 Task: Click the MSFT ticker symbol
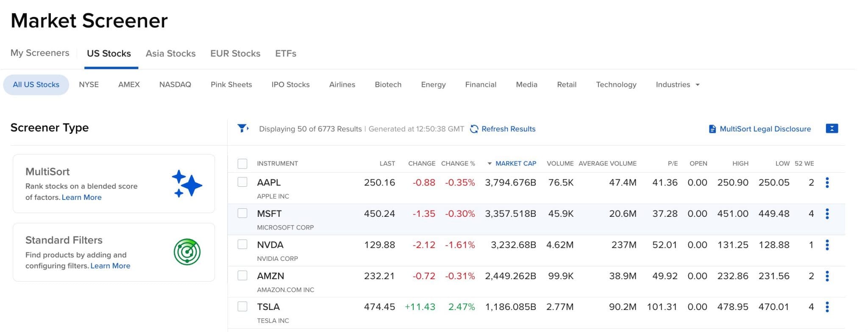[269, 214]
